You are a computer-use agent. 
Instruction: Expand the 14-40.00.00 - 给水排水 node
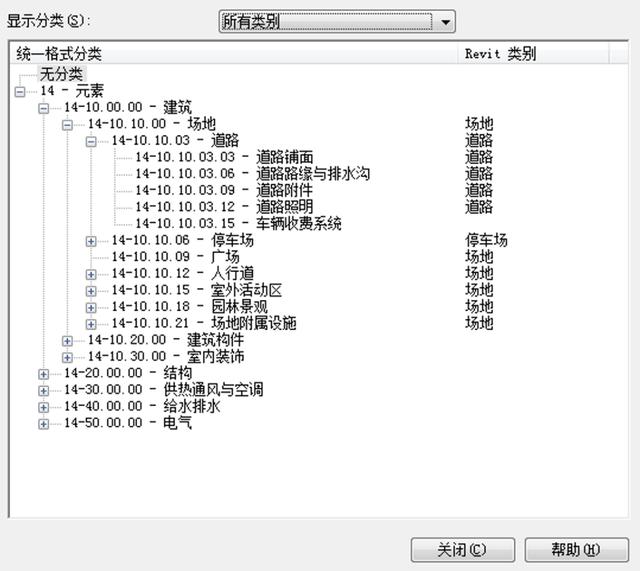[43, 408]
